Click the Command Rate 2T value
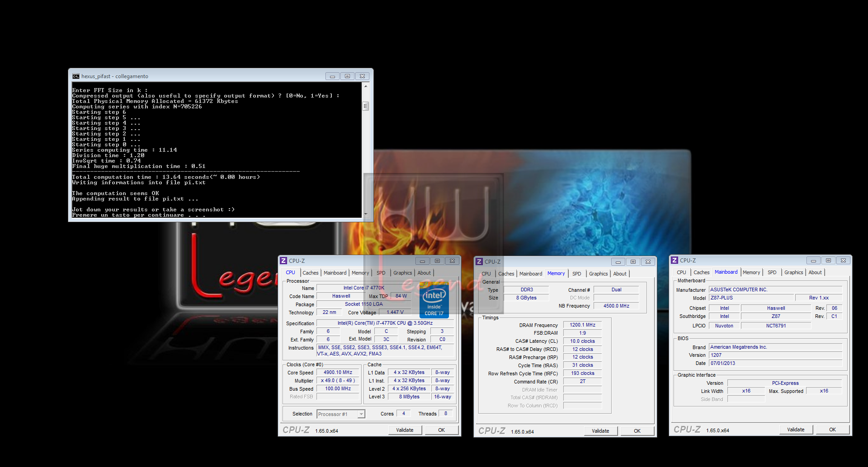The width and height of the screenshot is (868, 467). [583, 382]
